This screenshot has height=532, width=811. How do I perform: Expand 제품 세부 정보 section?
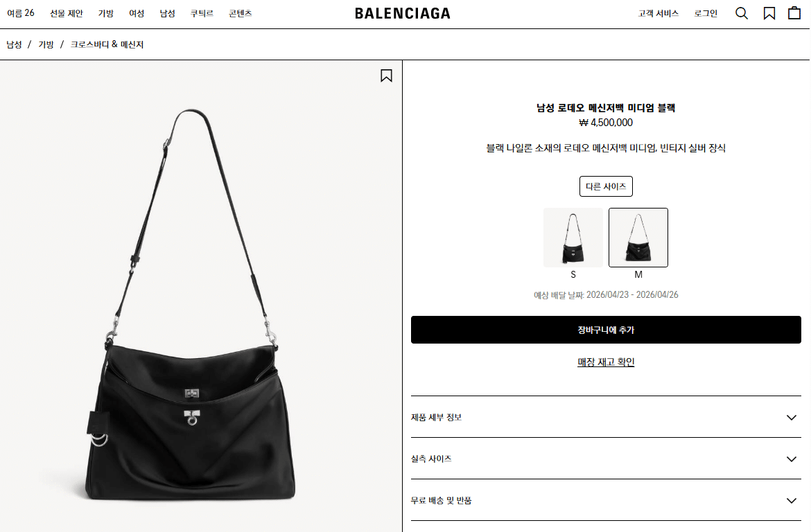tap(606, 417)
